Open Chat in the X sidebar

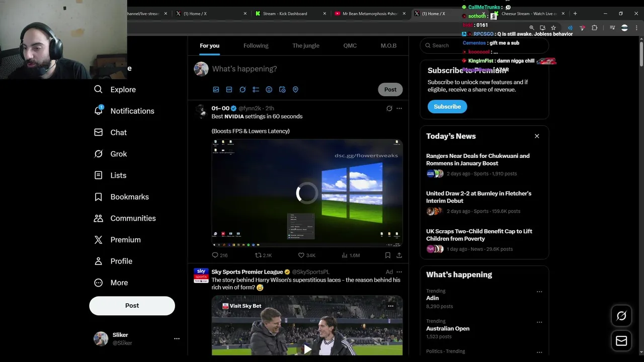click(x=111, y=132)
